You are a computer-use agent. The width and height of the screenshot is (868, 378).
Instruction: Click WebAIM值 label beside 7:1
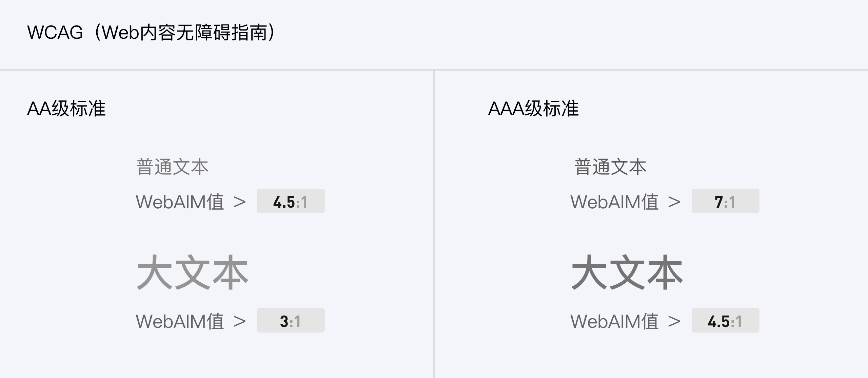pos(614,202)
